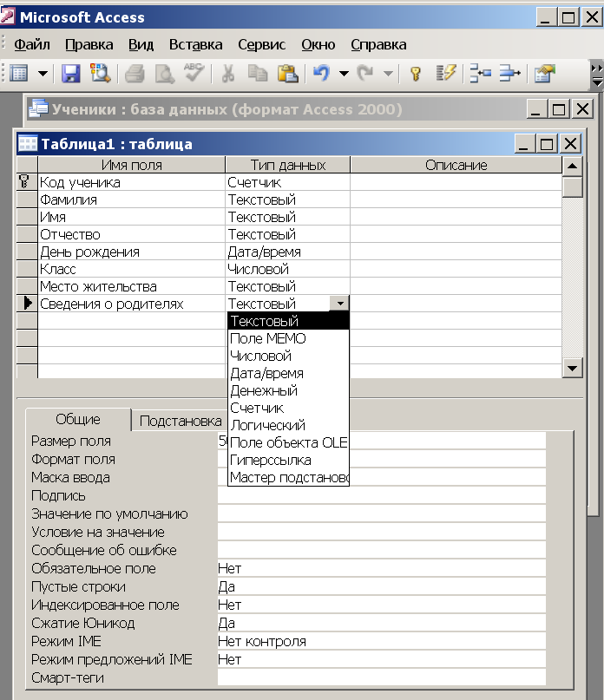This screenshot has height=700, width=604.
Task: Click the День рождения field name
Action: 131,252
